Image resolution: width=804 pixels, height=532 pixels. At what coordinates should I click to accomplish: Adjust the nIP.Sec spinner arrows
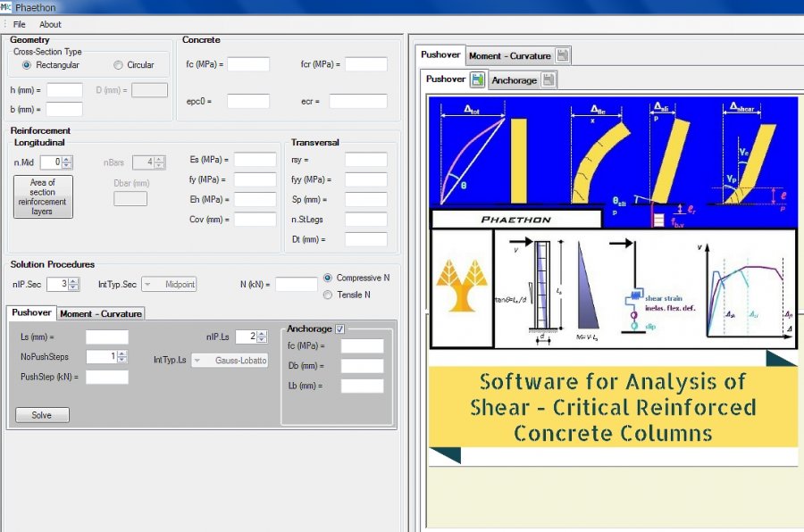[x=74, y=284]
